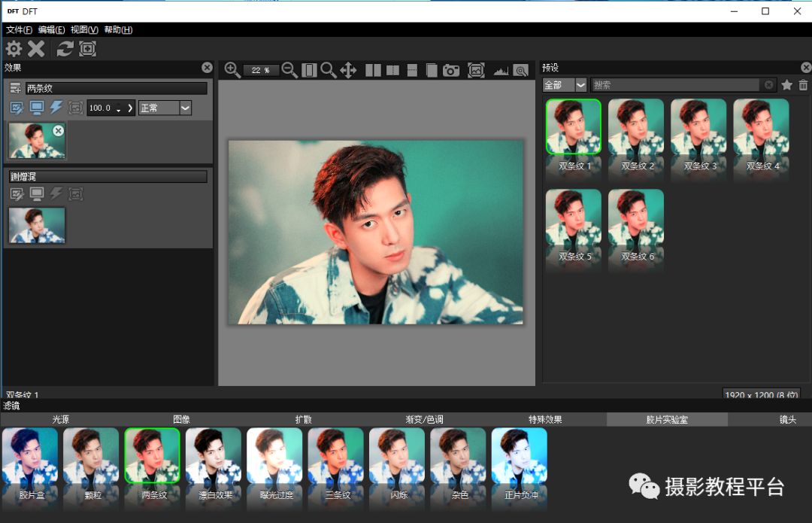Click the edit mask icon in lower layer
This screenshot has height=523, width=812.
[17, 194]
